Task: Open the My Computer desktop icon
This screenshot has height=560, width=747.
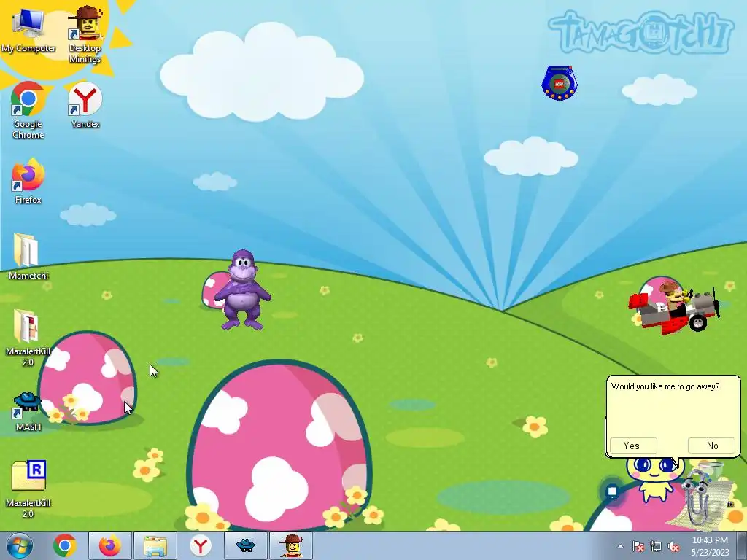Action: click(28, 31)
